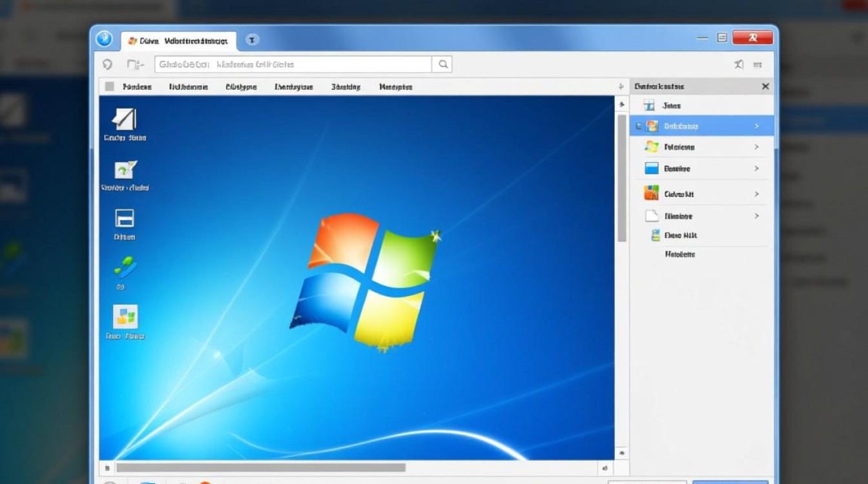Open the second desktop icon with green checkmark

tap(125, 170)
